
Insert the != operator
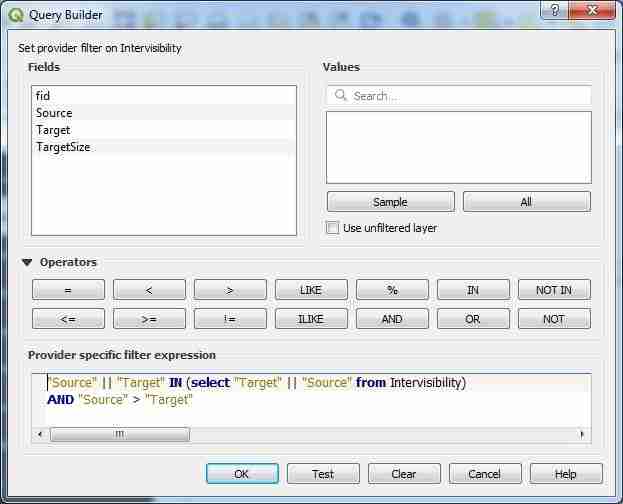click(230, 319)
